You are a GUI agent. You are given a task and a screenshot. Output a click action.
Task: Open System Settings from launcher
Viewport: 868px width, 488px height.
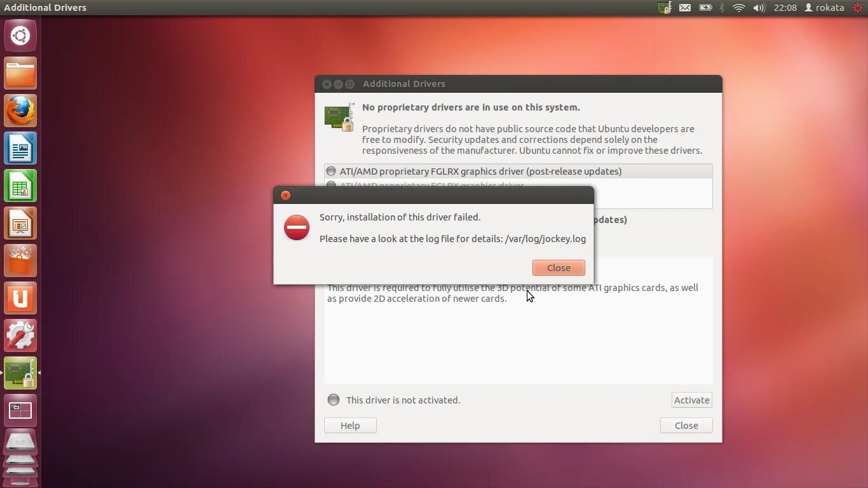click(x=20, y=335)
